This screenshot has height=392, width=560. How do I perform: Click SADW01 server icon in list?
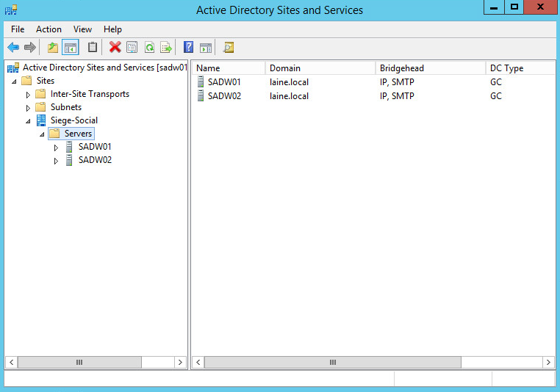[201, 81]
